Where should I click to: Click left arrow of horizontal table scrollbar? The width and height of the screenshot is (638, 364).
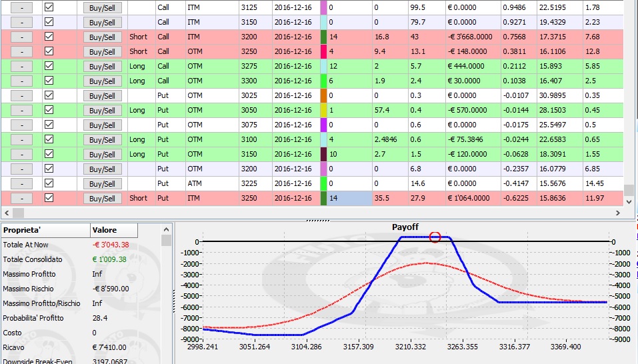pyautogui.click(x=7, y=213)
